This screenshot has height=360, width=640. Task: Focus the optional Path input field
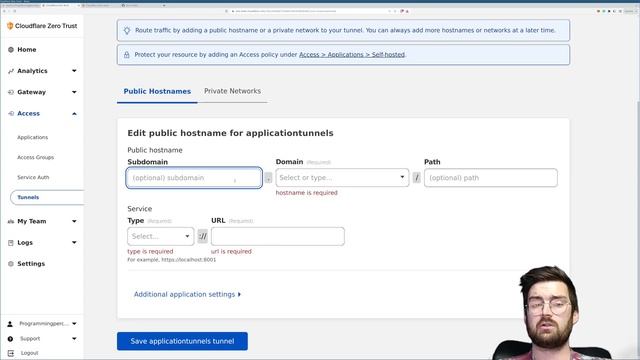pos(491,178)
